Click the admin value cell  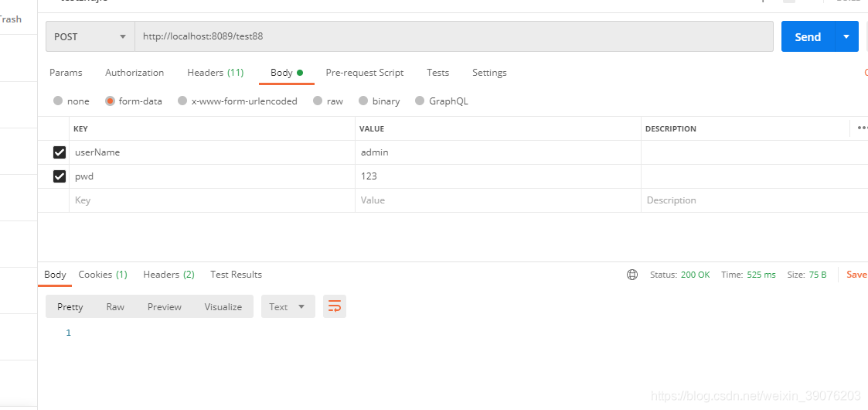tap(499, 152)
